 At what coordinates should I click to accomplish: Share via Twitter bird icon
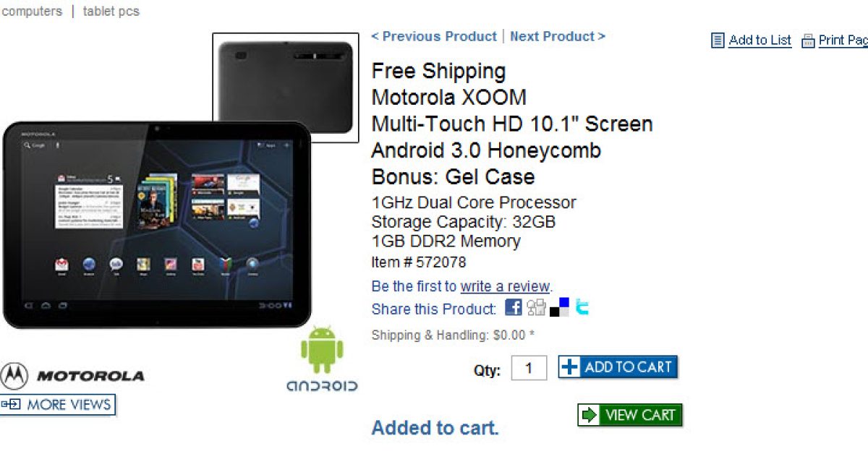coord(582,307)
